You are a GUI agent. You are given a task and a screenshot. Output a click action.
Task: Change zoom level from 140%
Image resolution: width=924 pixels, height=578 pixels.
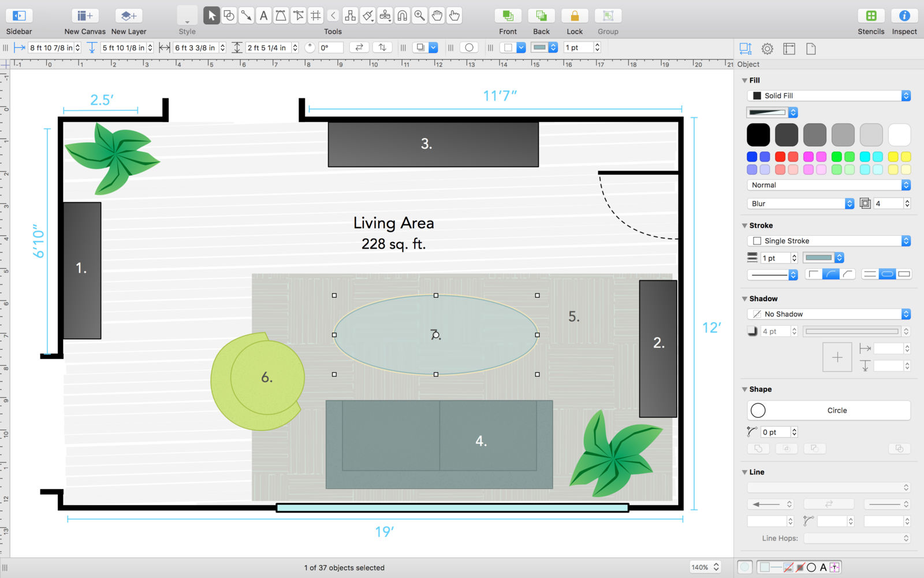[x=705, y=568]
